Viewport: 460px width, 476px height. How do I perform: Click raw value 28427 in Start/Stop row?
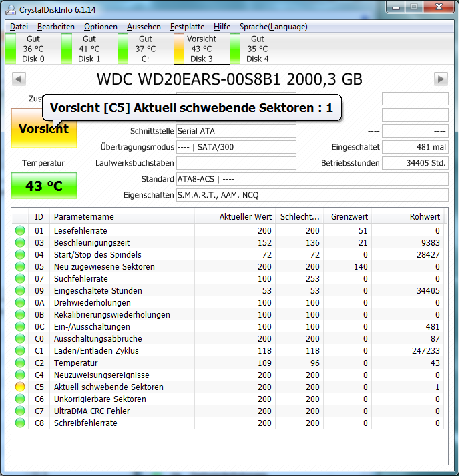point(428,255)
